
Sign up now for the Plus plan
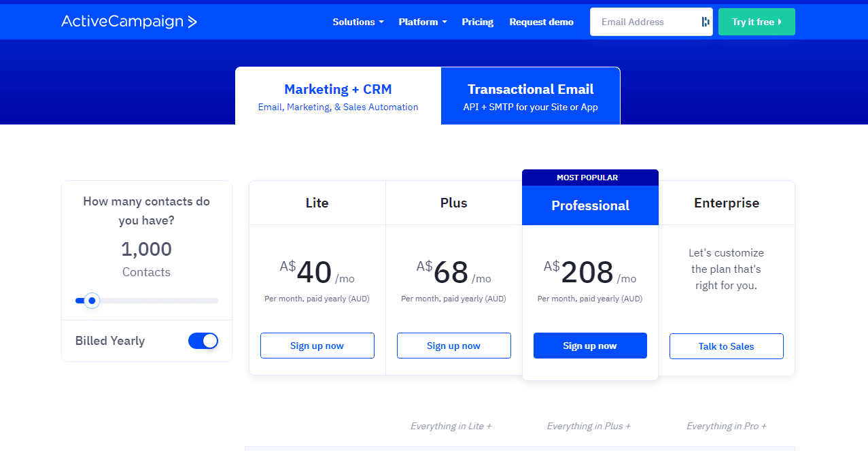coord(453,346)
